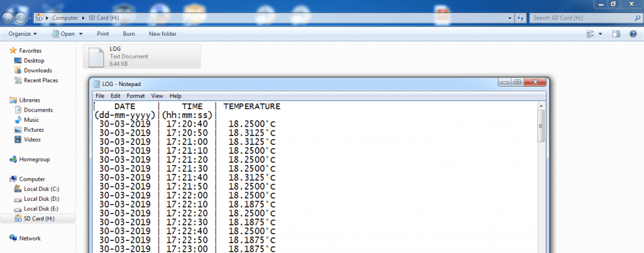Refresh the folder with the refresh icon
The width and height of the screenshot is (644, 253).
pyautogui.click(x=521, y=18)
